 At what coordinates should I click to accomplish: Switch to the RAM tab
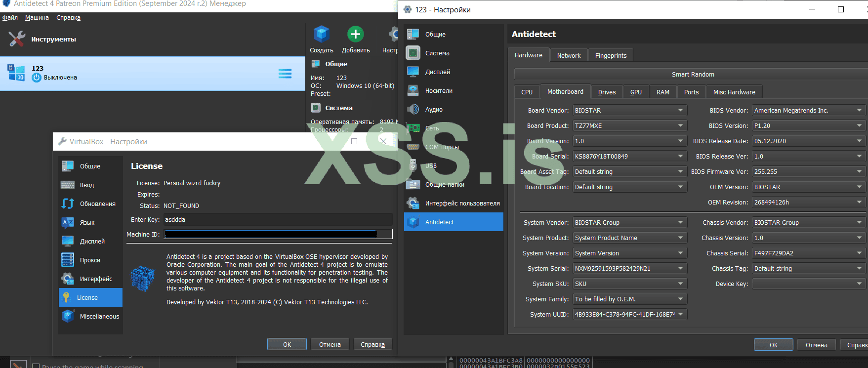point(663,92)
